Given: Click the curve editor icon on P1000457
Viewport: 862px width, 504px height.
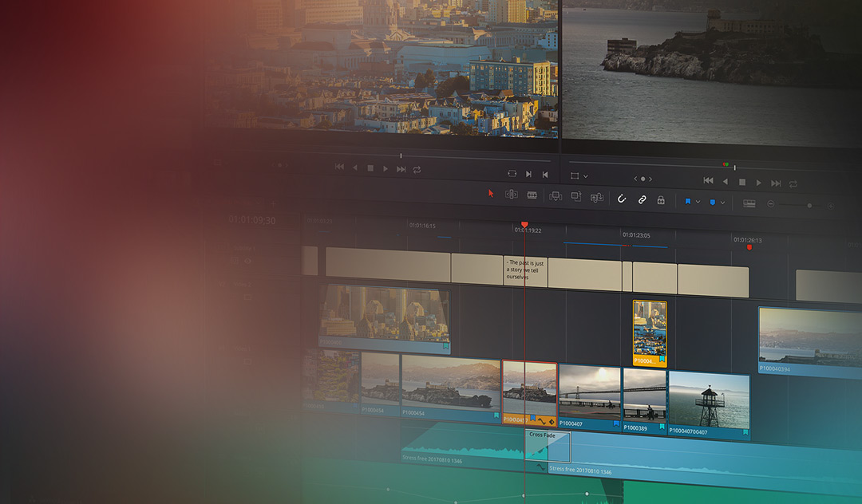Looking at the screenshot, I should point(541,421).
